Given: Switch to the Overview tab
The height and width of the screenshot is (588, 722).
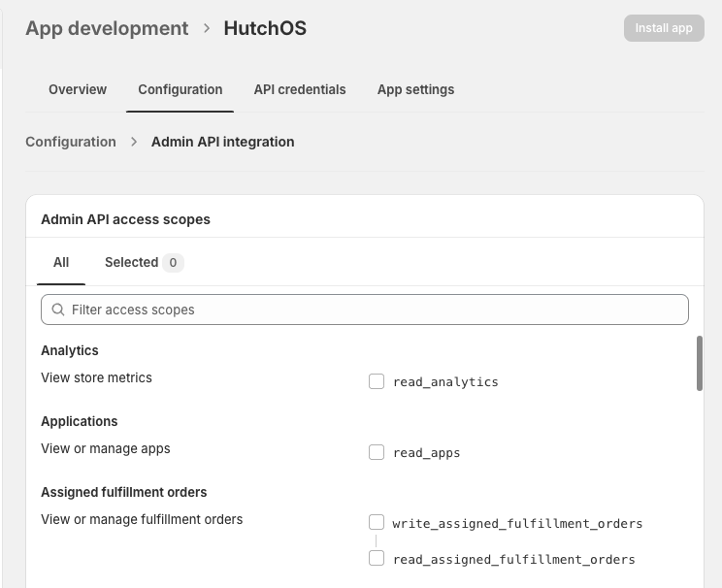Looking at the screenshot, I should 78,89.
